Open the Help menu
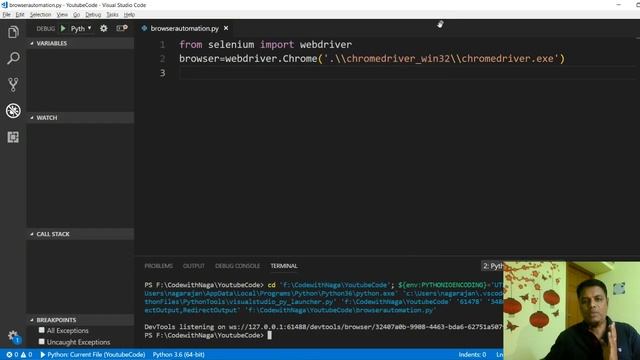640x360 pixels. tap(129, 15)
